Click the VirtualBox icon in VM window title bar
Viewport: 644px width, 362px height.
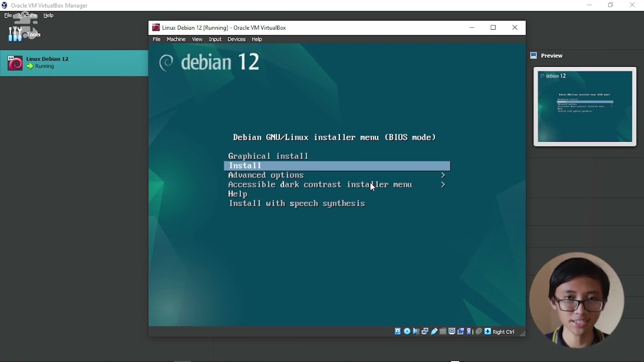[156, 28]
